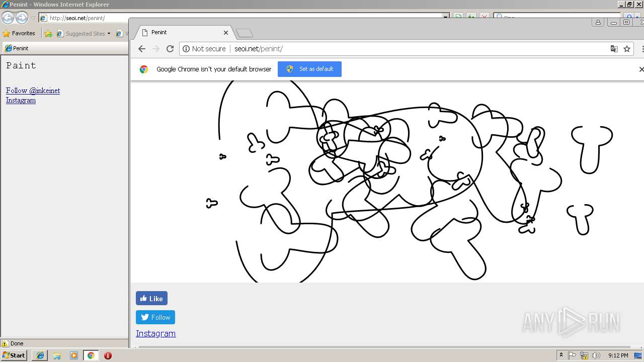View Not secure site information
Screen dimensions: 644x362
[x=204, y=49]
